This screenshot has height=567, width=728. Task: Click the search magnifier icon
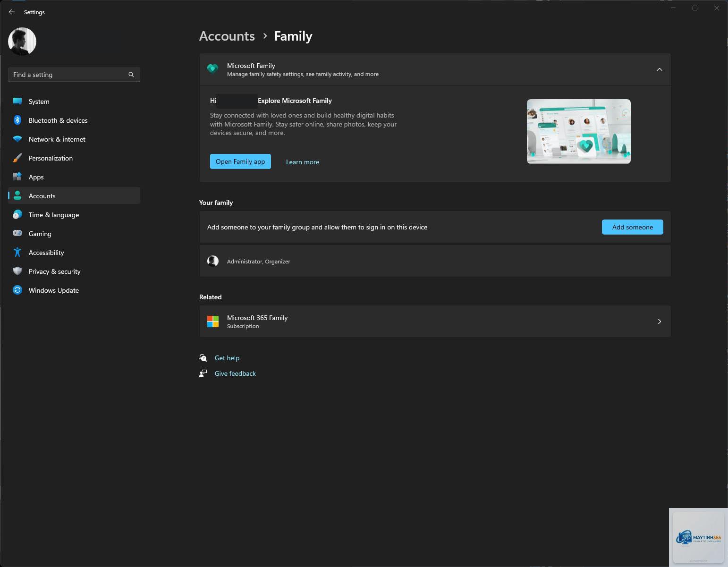[x=131, y=75]
